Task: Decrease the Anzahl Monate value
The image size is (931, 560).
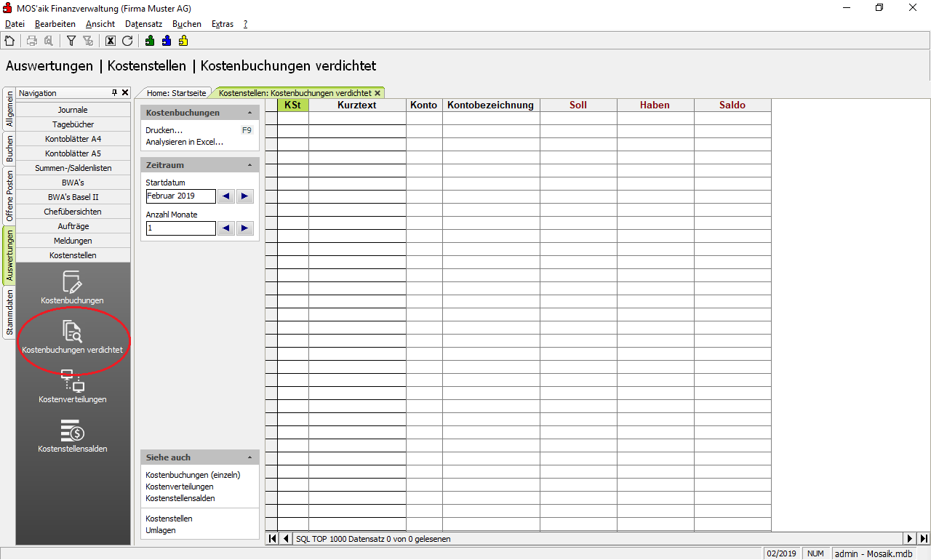Action: (x=226, y=228)
